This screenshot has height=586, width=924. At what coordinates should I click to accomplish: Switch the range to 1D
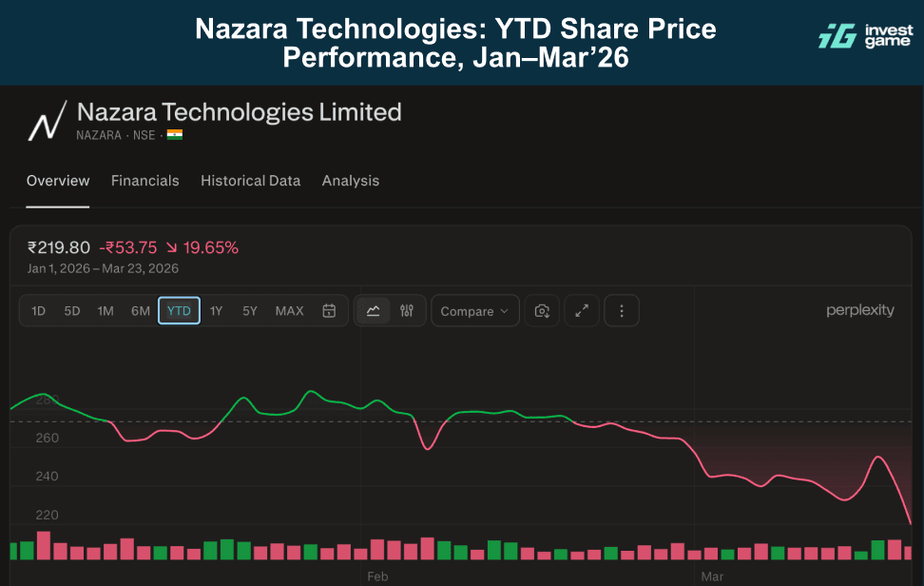[38, 311]
